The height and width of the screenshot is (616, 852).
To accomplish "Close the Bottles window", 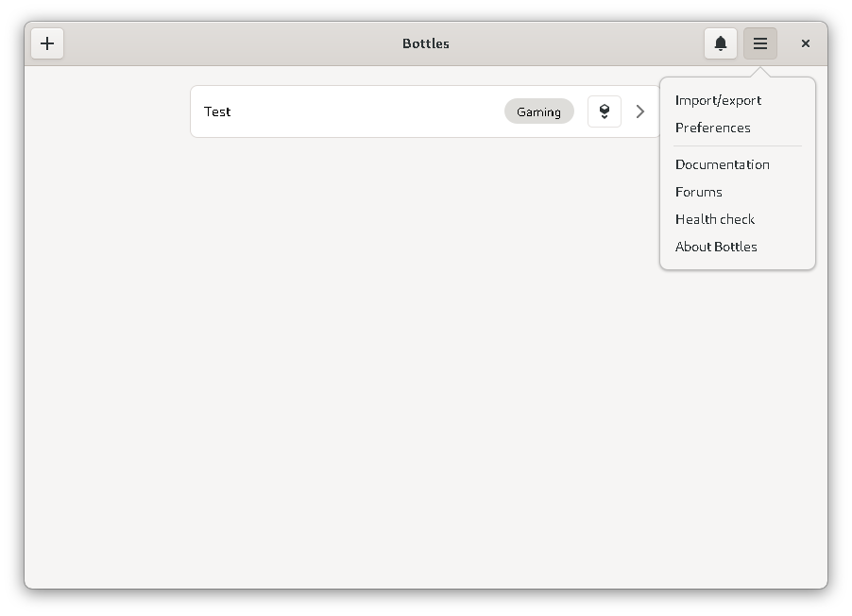I will 806,43.
